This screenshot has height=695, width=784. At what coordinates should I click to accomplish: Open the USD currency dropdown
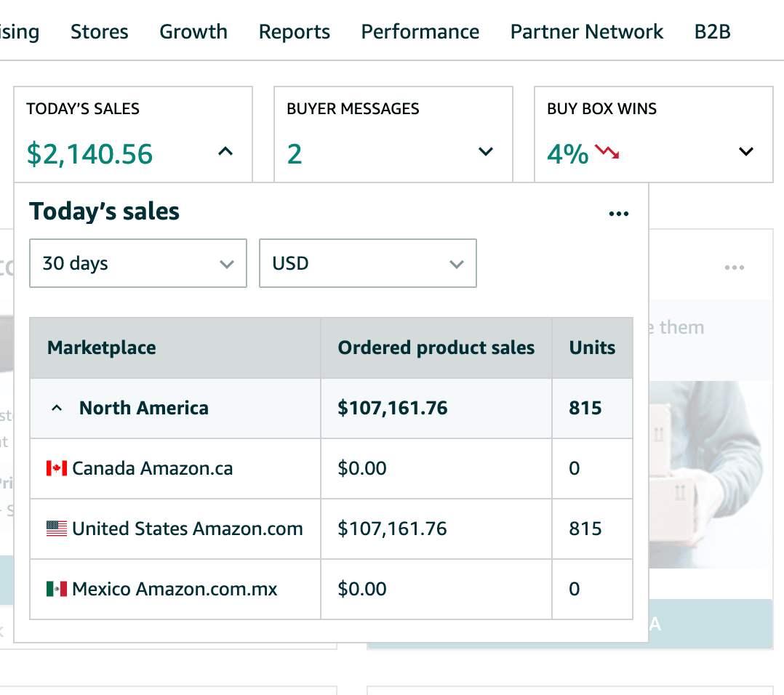pos(367,263)
